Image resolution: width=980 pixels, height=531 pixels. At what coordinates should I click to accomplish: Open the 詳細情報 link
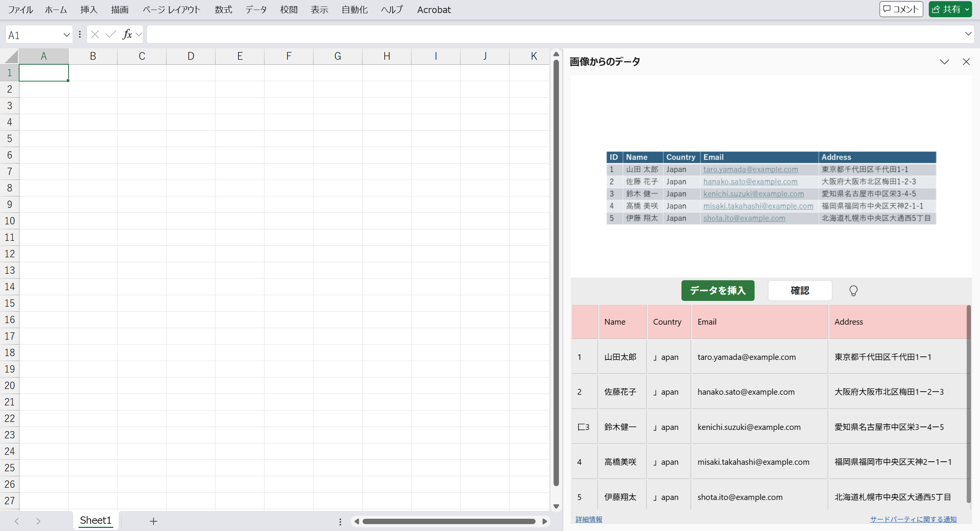coord(589,519)
